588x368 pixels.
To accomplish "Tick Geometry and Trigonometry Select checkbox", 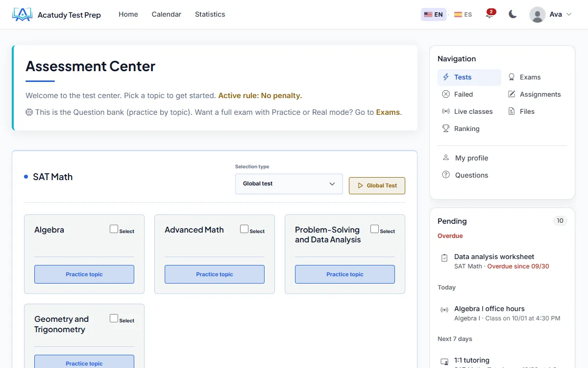I will pos(114,318).
